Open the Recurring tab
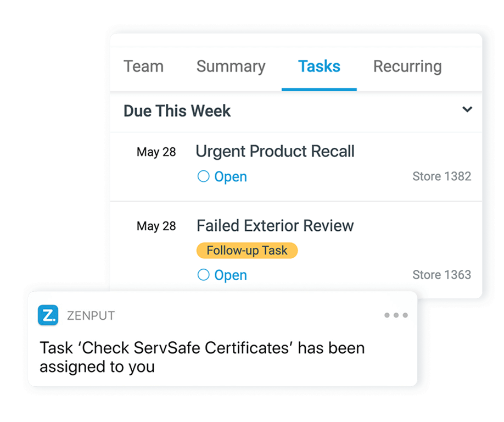Screen dimensions: 504x422 [407, 66]
